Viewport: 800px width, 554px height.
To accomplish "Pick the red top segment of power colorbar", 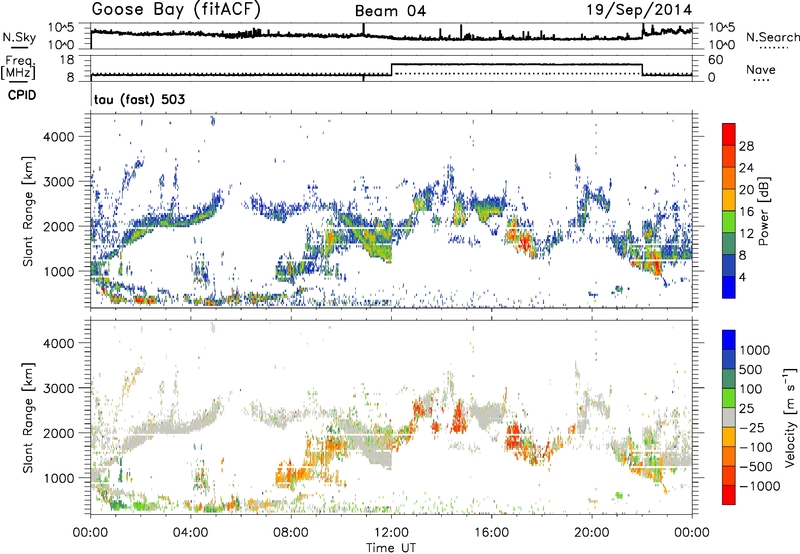I will coord(729,134).
